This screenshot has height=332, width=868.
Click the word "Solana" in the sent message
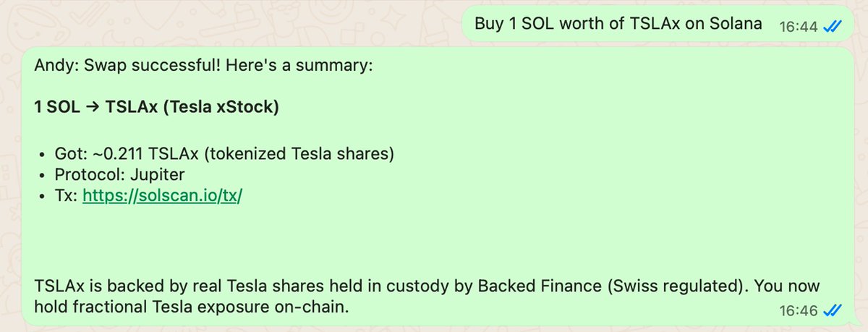(x=736, y=24)
